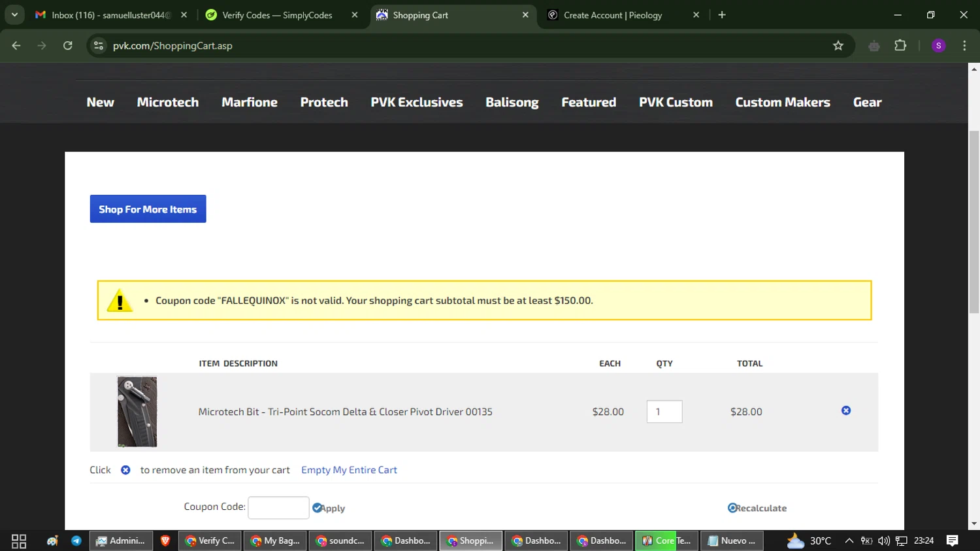Open the volume control tray icon
This screenshot has height=551, width=980.
coord(884,541)
